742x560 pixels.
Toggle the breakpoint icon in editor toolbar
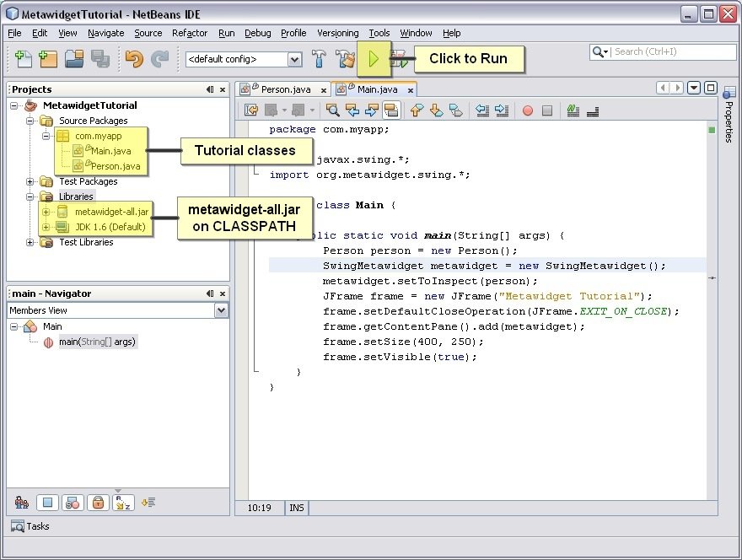pos(528,110)
